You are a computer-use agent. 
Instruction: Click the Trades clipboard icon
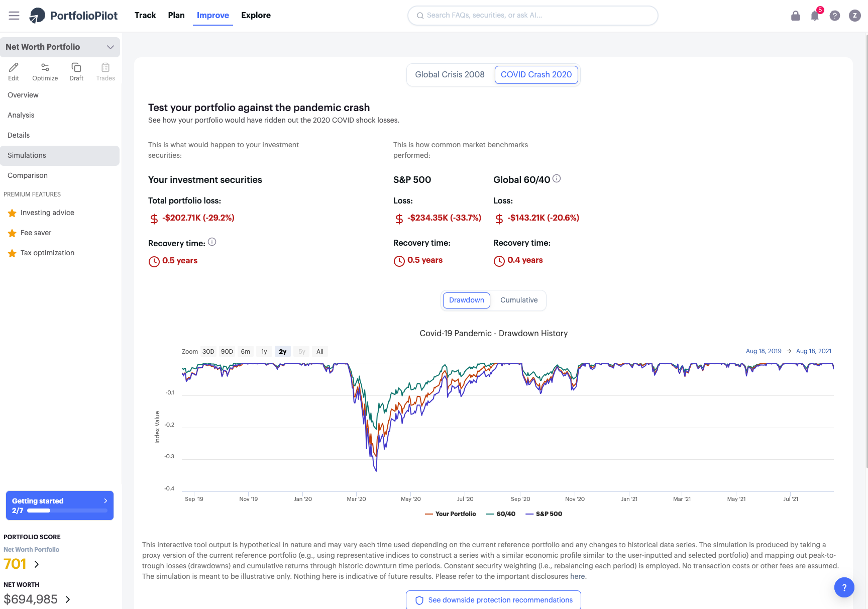[x=105, y=67]
